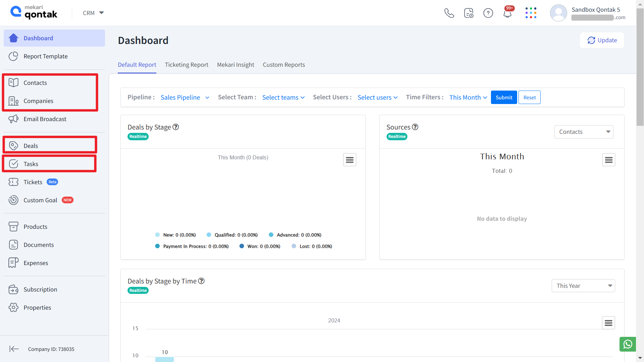This screenshot has height=362, width=644.
Task: Open Email Broadcast from sidebar
Action: pyautogui.click(x=54, y=119)
